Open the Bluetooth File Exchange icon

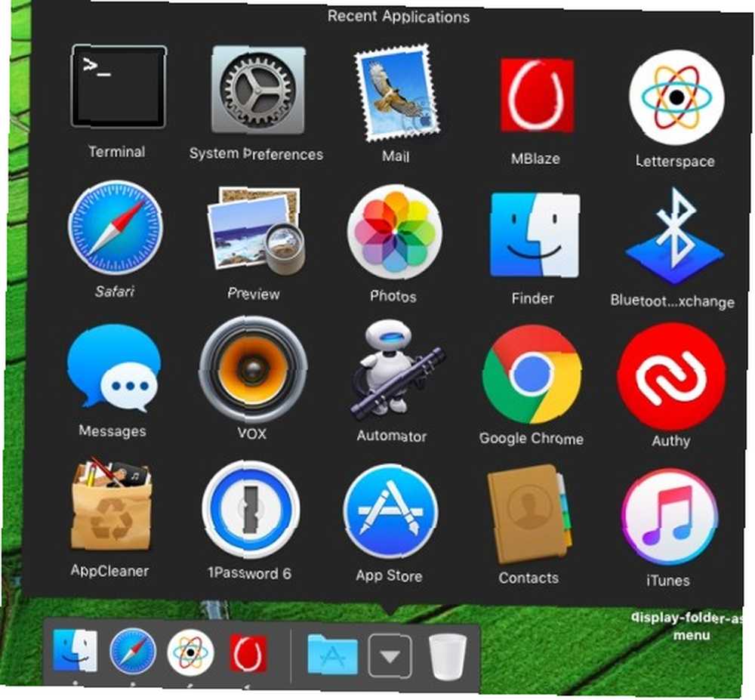click(x=673, y=237)
